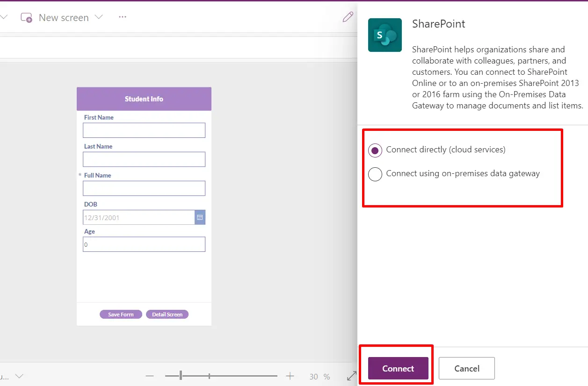Click the SharePoint title text
The image size is (588, 386).
(439, 24)
